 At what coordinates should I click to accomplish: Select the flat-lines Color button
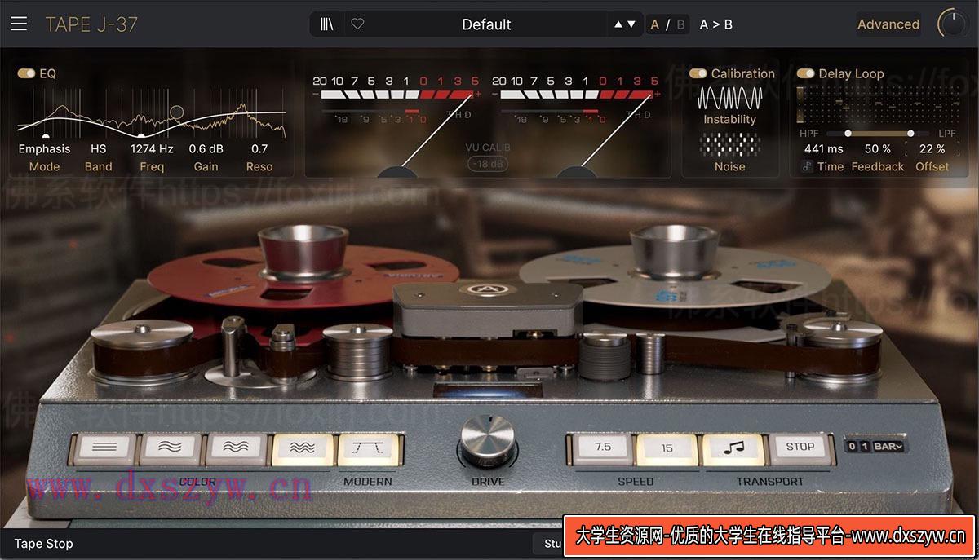(104, 448)
